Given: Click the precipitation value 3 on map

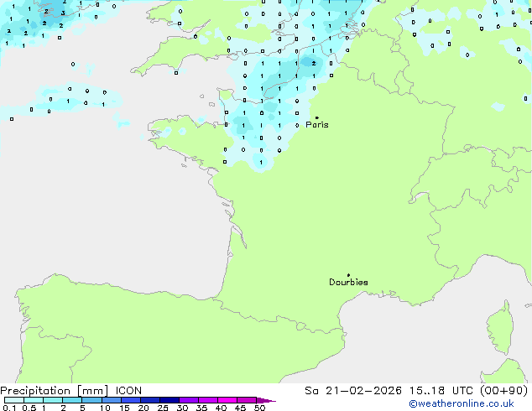Looking at the screenshot, I should tap(63, 13).
